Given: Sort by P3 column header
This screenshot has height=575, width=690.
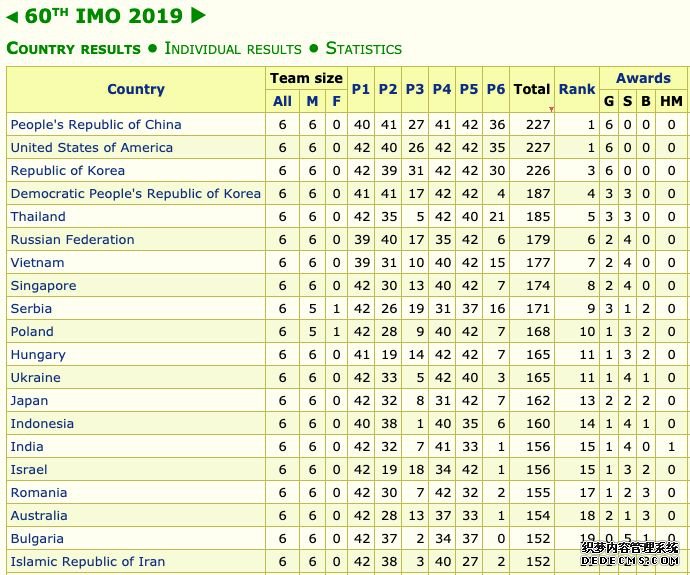Looking at the screenshot, I should click(x=415, y=89).
